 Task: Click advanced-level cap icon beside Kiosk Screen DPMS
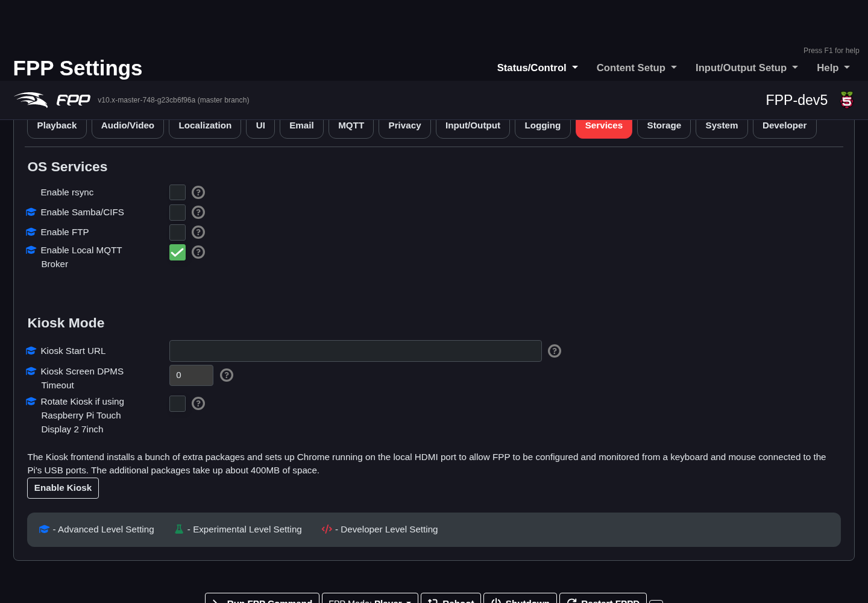point(31,371)
